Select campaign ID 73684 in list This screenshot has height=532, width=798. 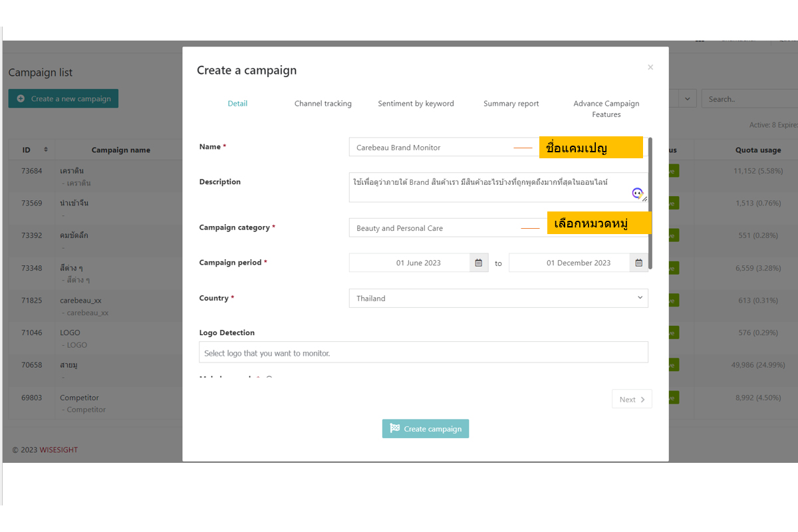31,171
